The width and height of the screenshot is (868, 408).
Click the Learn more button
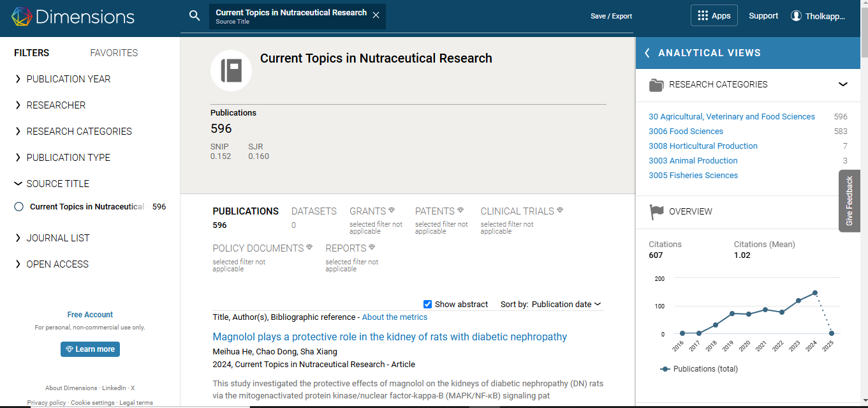pos(90,349)
